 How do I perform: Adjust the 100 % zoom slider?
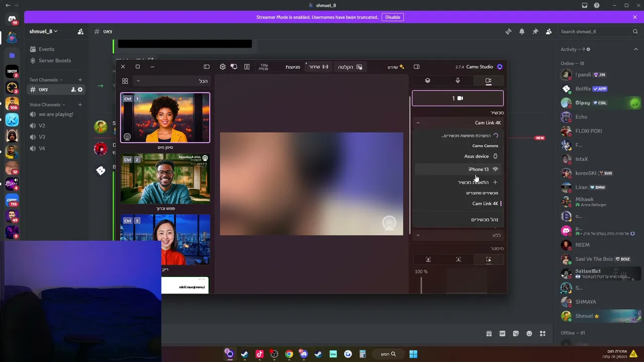point(421,285)
